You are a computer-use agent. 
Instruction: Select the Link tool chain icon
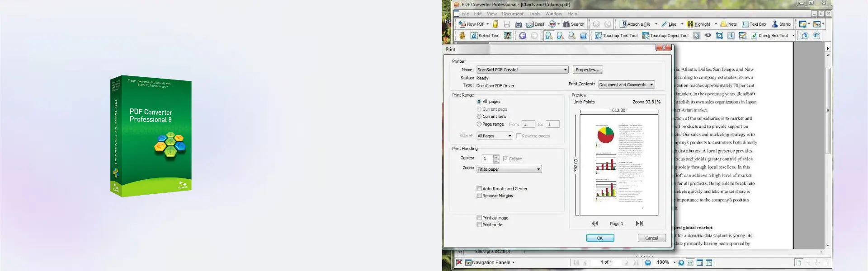(708, 36)
